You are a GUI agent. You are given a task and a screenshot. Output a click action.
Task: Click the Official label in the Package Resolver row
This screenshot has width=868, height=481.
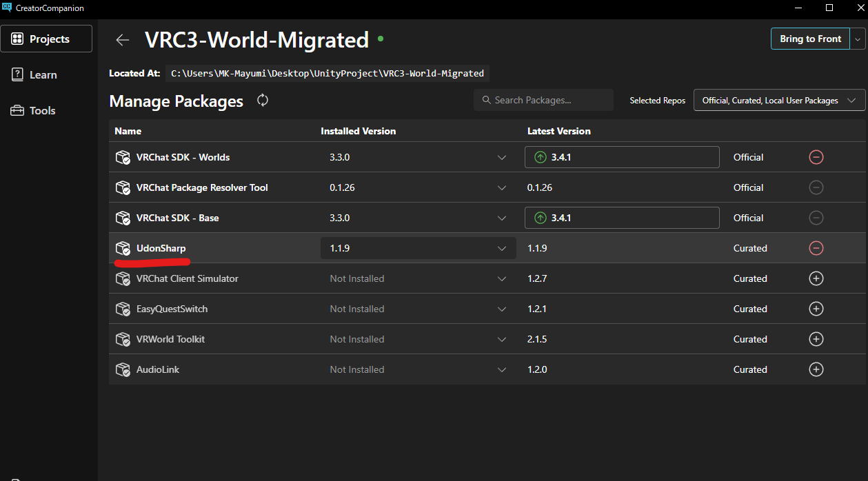coord(749,187)
